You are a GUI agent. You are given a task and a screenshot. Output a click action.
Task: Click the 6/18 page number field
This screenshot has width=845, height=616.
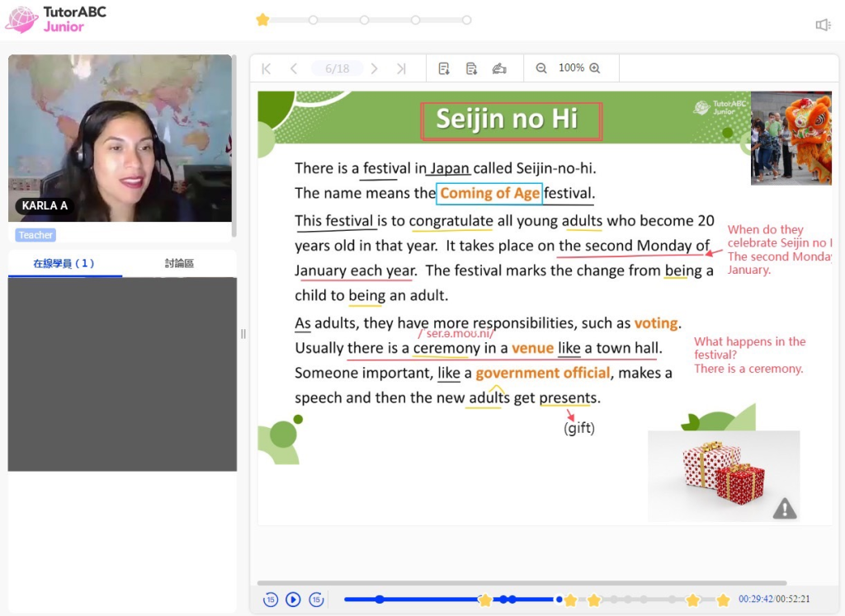[337, 68]
